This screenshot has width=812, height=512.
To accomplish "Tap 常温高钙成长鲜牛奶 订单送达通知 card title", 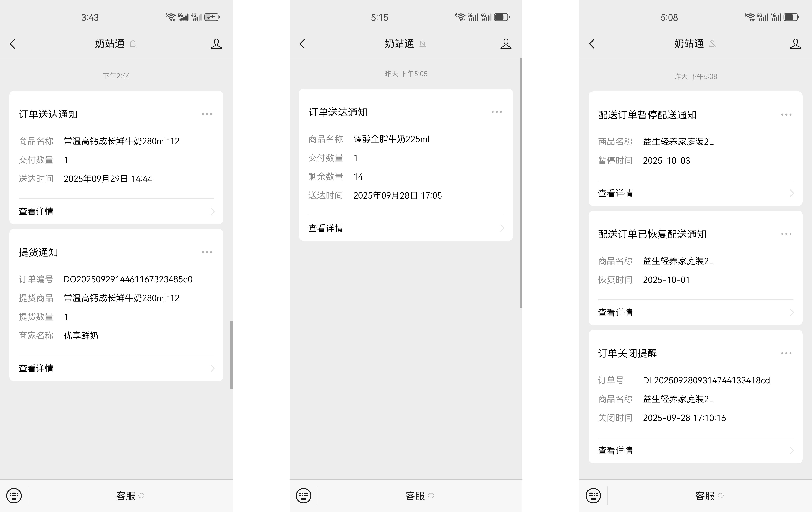I will 48,114.
